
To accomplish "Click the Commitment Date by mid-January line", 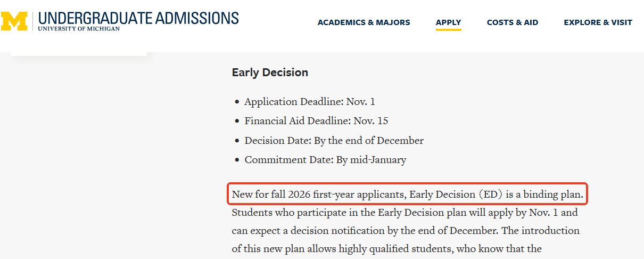I will (x=325, y=160).
